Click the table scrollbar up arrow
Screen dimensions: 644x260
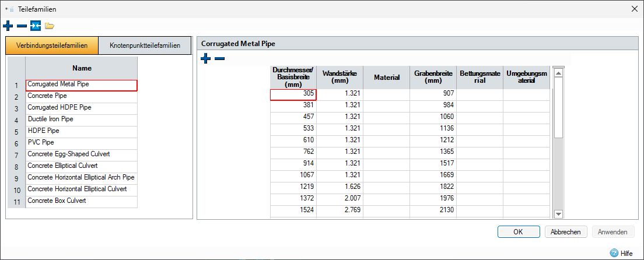pyautogui.click(x=558, y=73)
